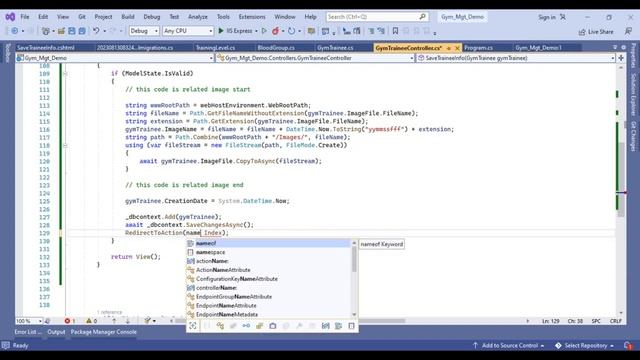The height and width of the screenshot is (360, 640).
Task: Open the 100 % zoom level dropdown
Action: click(29, 321)
